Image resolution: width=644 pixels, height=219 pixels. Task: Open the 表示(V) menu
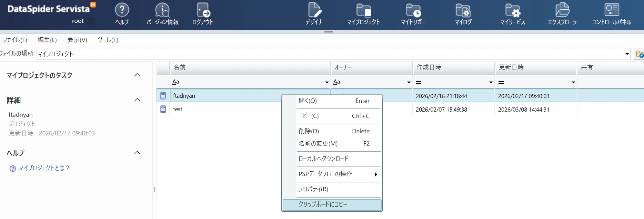(77, 40)
